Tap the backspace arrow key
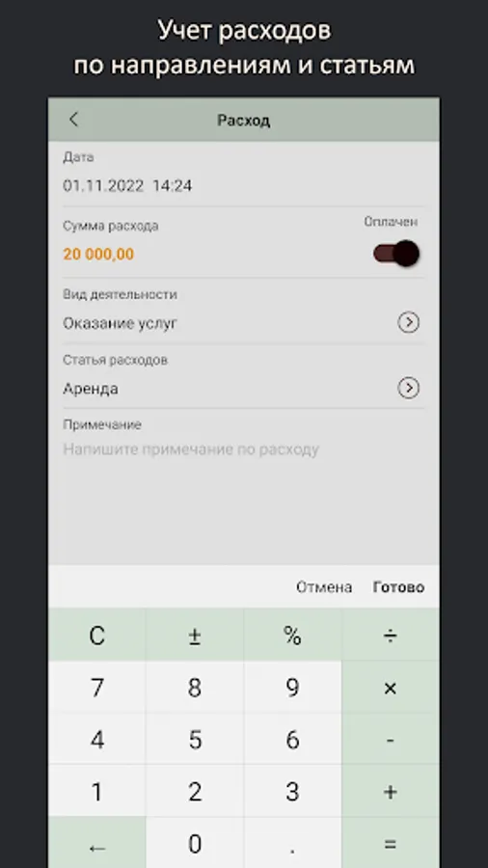488x868 pixels. [x=96, y=844]
